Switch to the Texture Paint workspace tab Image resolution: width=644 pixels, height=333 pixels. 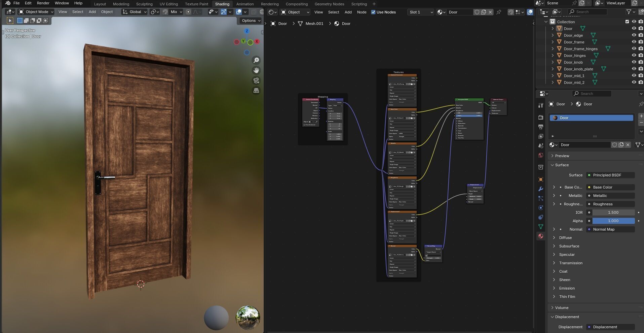(196, 4)
